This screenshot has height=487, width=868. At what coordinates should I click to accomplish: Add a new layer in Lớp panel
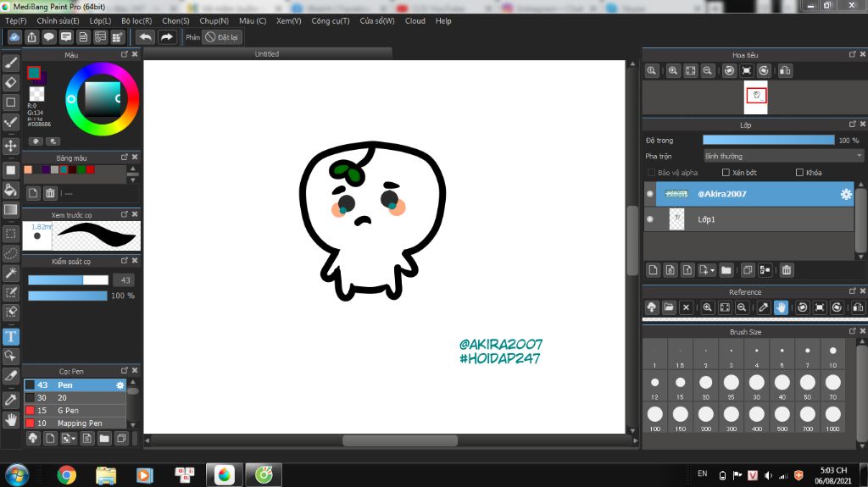[x=653, y=270]
